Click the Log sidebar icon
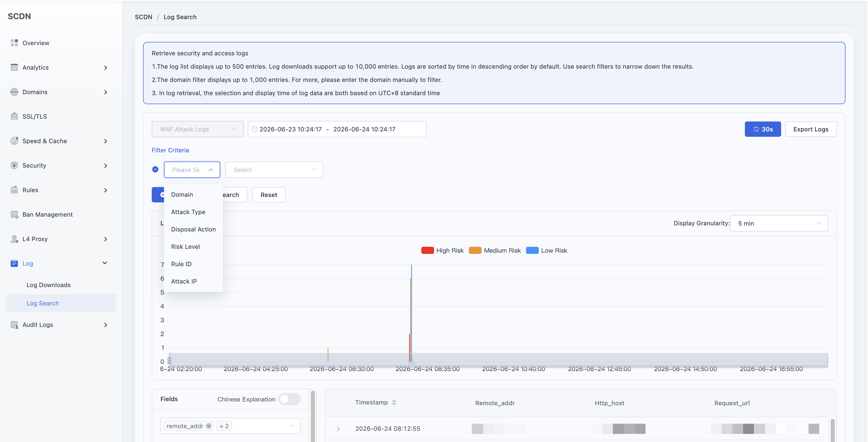The height and width of the screenshot is (442, 868). coord(14,263)
